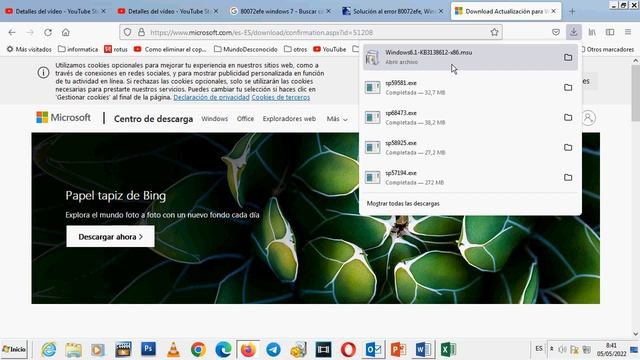Show Windows6.1-KB3138612-x86.msu in folder
This screenshot has width=640, height=360.
[x=568, y=58]
